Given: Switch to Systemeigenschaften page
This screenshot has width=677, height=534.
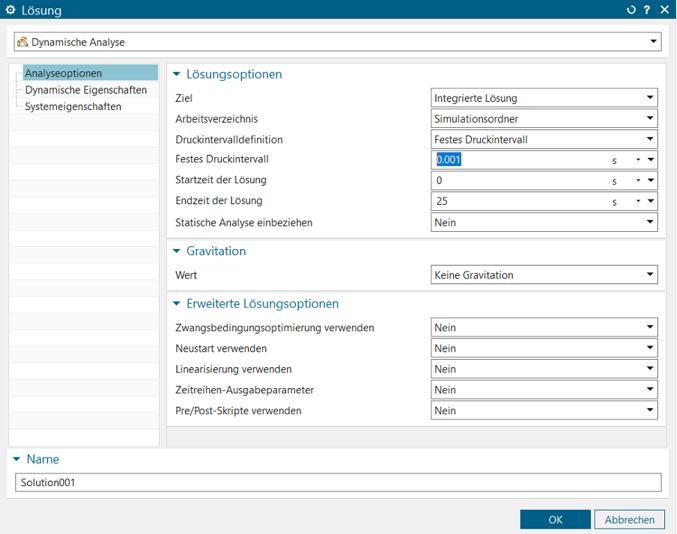Looking at the screenshot, I should [73, 106].
